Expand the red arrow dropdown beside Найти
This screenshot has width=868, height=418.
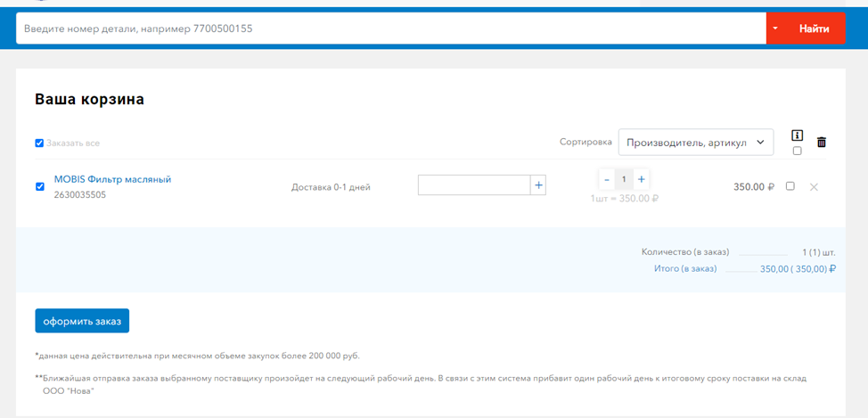point(775,29)
